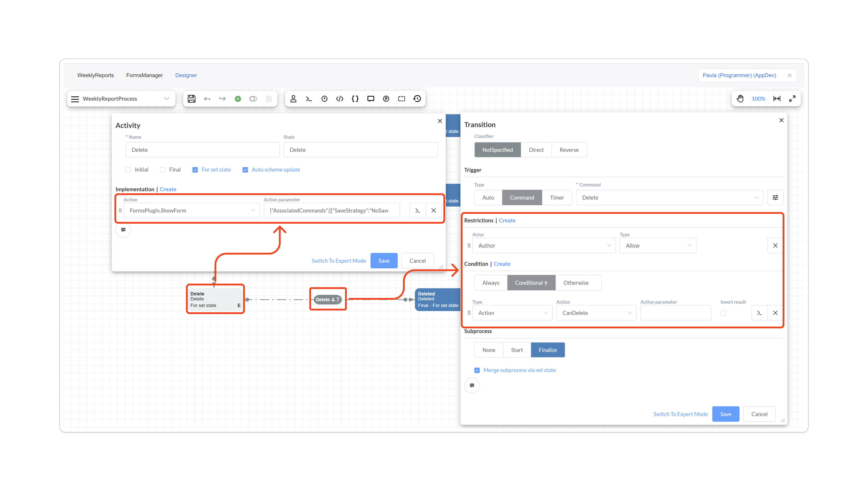Screen dimensions: 868x493
Task: Click the fullscreen expand arrows icon
Action: (792, 98)
